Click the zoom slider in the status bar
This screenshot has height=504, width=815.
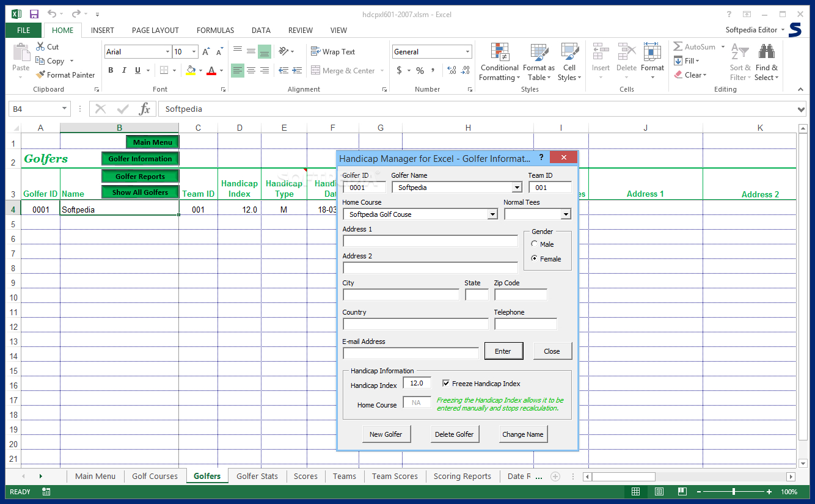[733, 492]
